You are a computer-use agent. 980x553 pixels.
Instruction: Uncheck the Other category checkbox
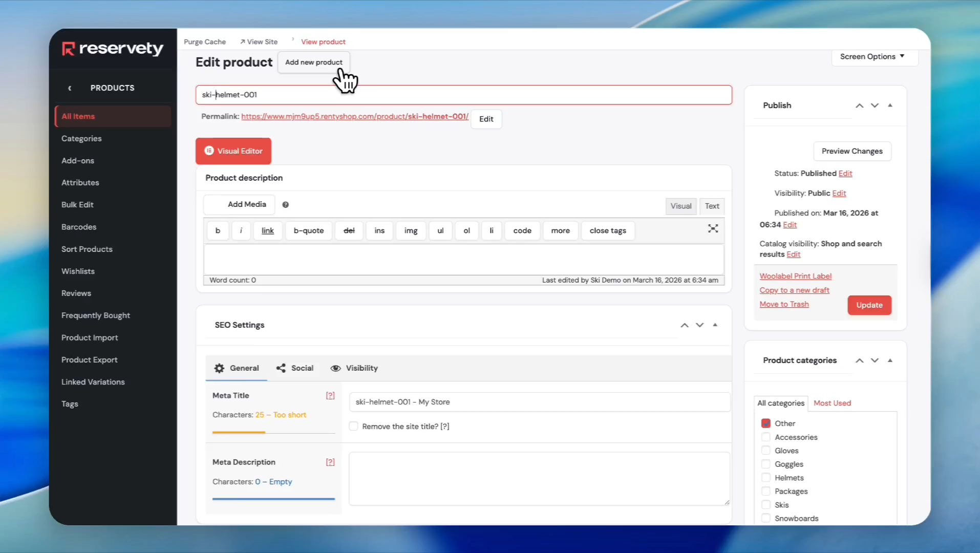tap(766, 423)
